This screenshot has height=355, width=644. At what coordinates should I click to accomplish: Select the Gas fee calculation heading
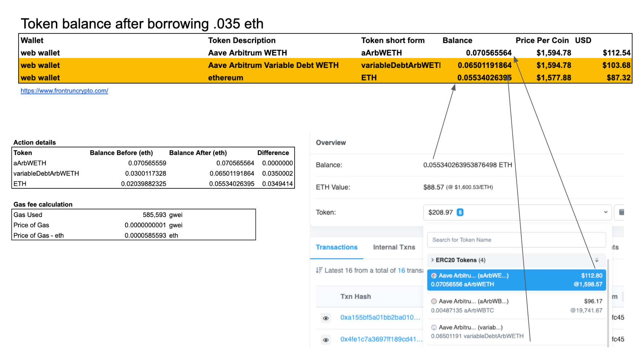coord(43,204)
